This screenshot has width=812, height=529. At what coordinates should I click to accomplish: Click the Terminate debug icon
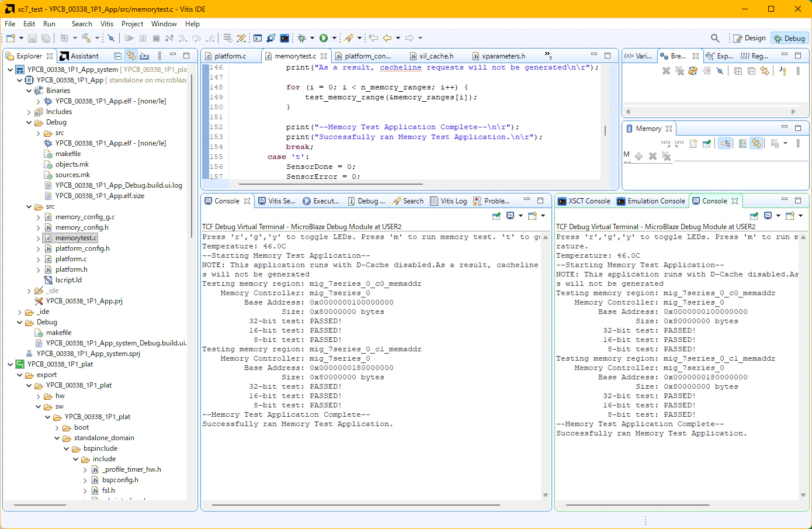[x=156, y=38]
